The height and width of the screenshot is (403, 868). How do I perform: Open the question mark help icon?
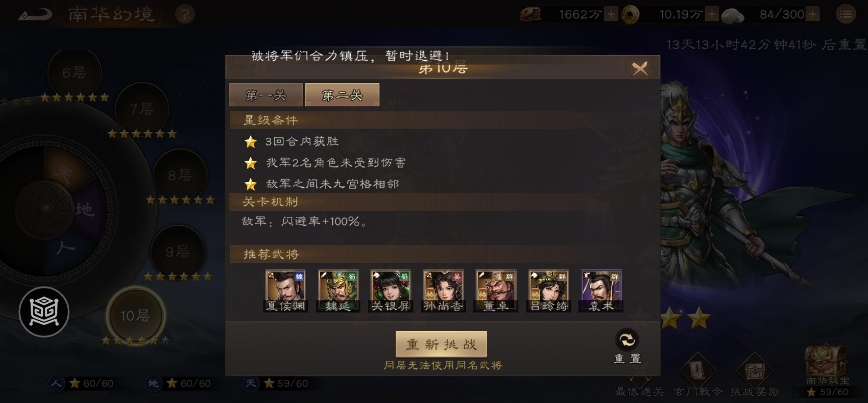[x=185, y=15]
